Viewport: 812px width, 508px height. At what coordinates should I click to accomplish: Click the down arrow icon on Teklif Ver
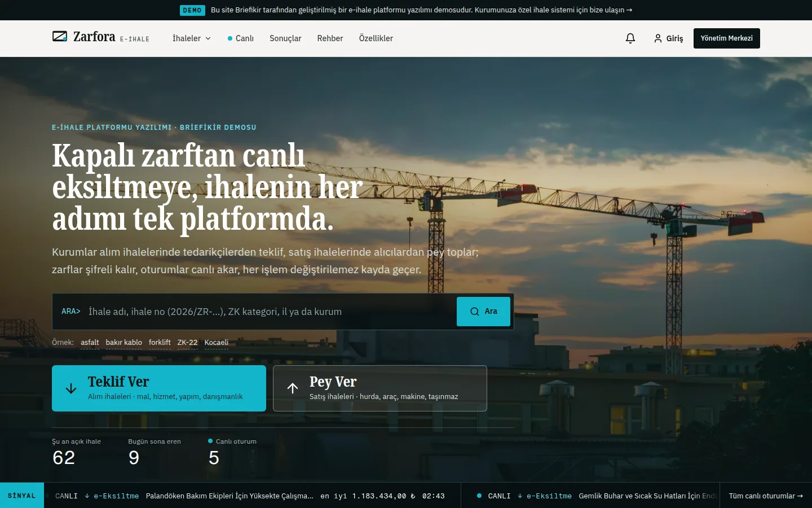(x=71, y=388)
